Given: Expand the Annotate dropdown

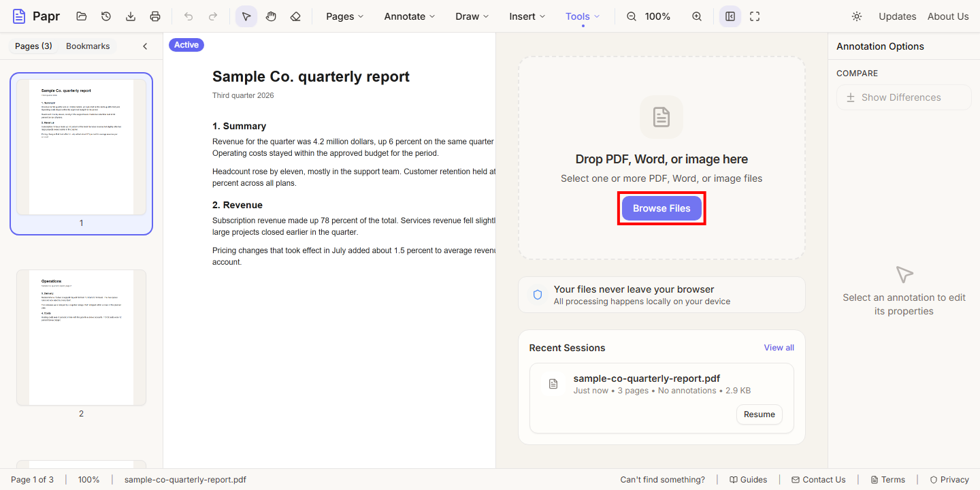Looking at the screenshot, I should tap(410, 16).
